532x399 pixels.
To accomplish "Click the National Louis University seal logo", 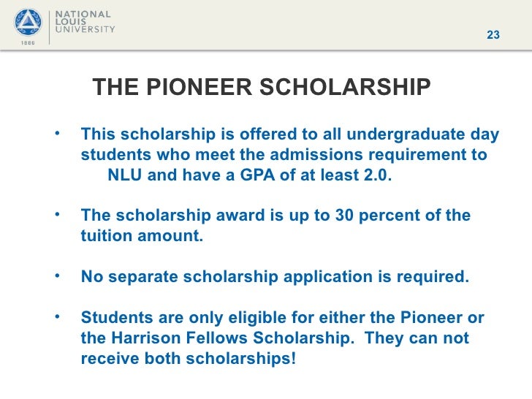I will point(28,23).
